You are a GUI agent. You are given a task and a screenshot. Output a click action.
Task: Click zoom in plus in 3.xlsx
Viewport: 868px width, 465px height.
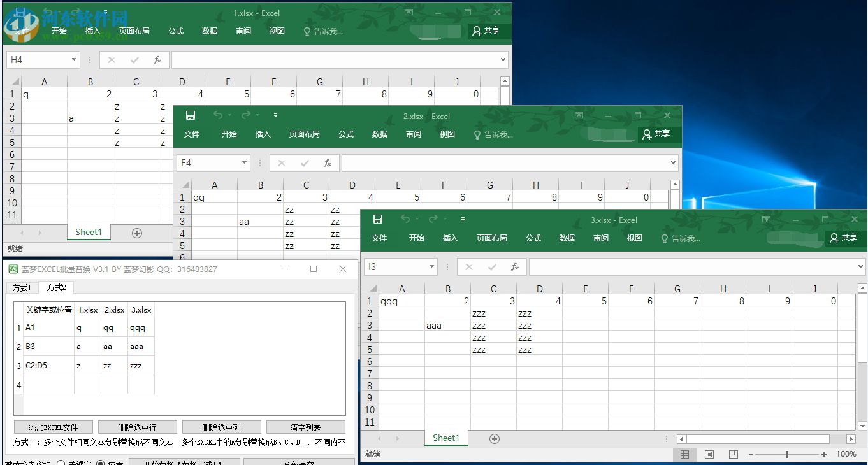(x=824, y=455)
